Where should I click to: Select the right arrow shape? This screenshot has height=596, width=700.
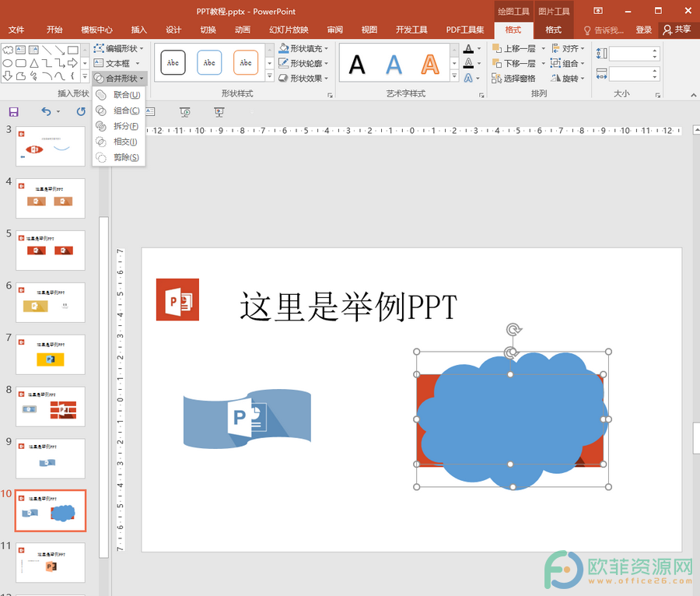point(73,63)
